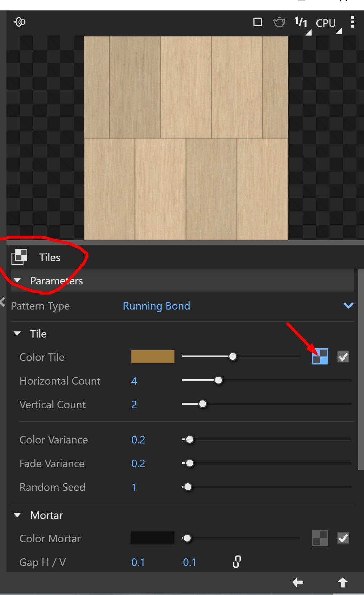Click the collapse panel chevron on left edge
The height and width of the screenshot is (595, 364).
[x=3, y=302]
